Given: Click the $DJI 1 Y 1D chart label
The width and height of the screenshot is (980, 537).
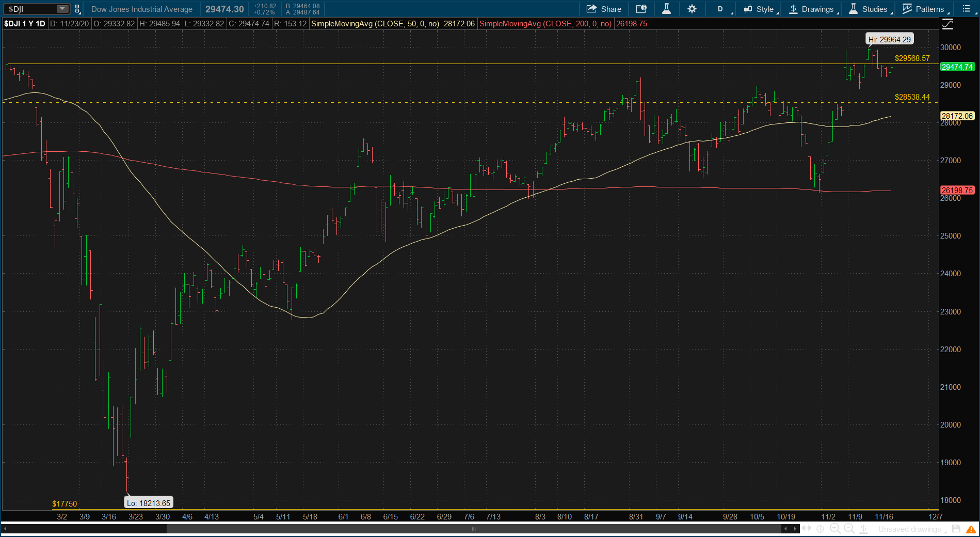Looking at the screenshot, I should [24, 24].
